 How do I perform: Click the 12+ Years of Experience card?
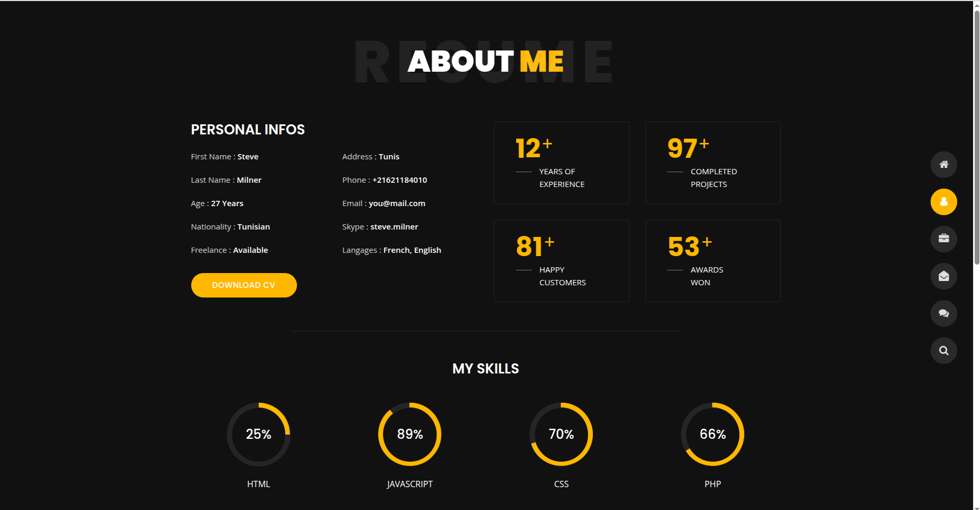pyautogui.click(x=561, y=163)
